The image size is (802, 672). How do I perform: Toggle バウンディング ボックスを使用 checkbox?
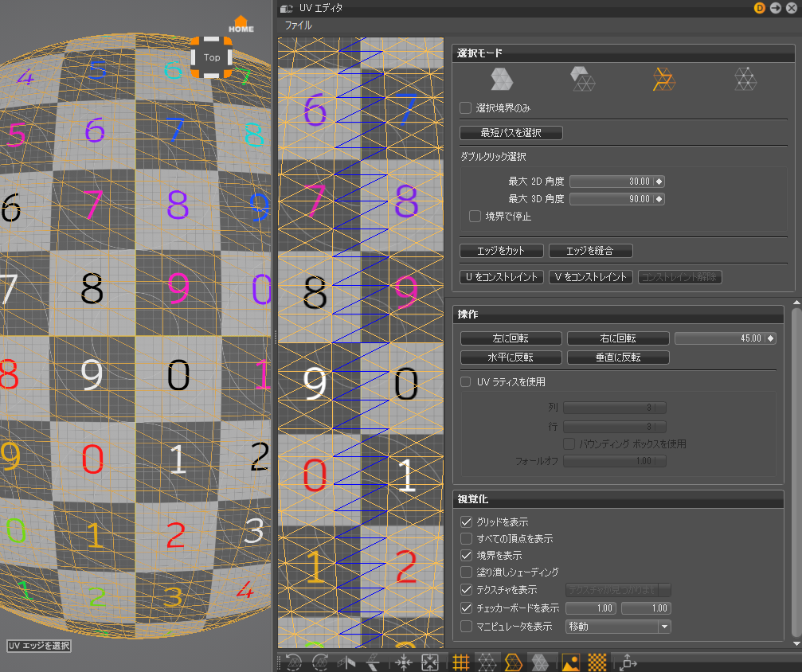(569, 444)
